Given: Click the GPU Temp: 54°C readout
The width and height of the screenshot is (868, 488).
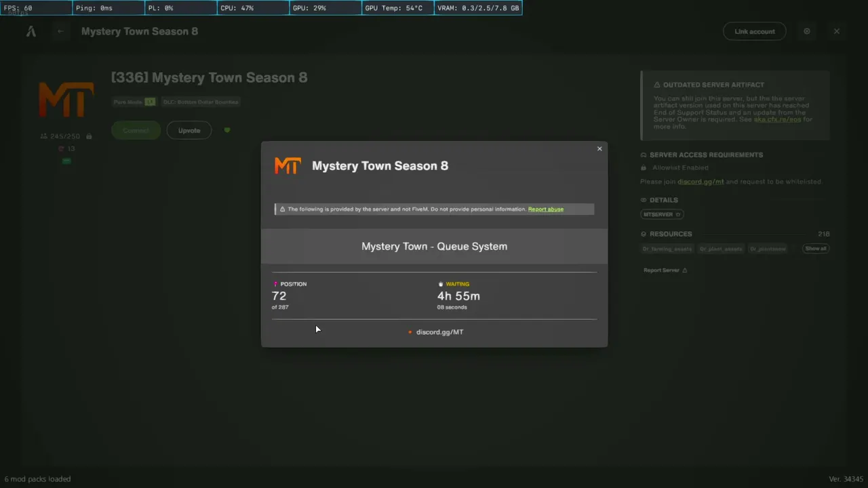Looking at the screenshot, I should pyautogui.click(x=397, y=8).
